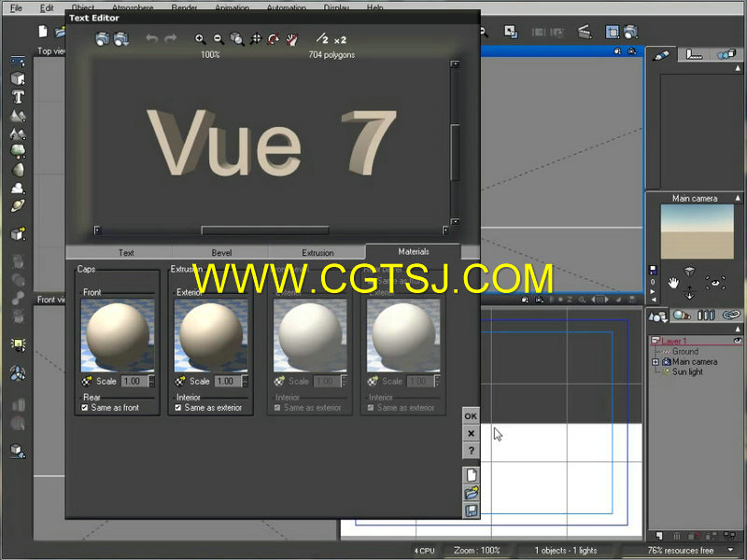The width and height of the screenshot is (747, 560).
Task: Confirm the Text Editor with OK
Action: coord(471,416)
